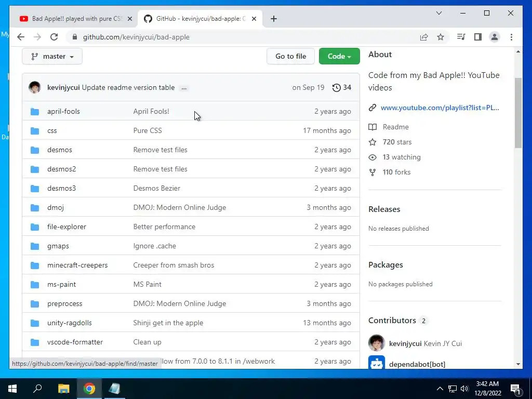Open the Chrome profile avatar
The height and width of the screenshot is (399, 532).
pos(495,37)
